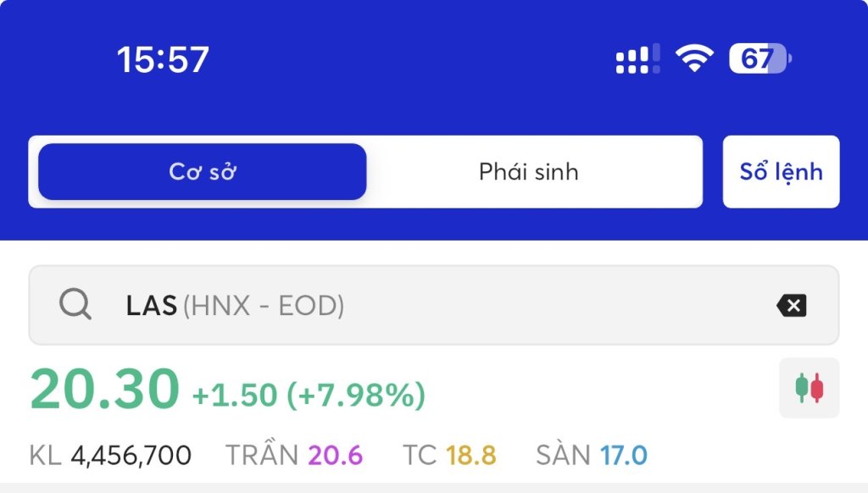Select the SÀN floor price 17.0
The image size is (868, 493).
(623, 456)
